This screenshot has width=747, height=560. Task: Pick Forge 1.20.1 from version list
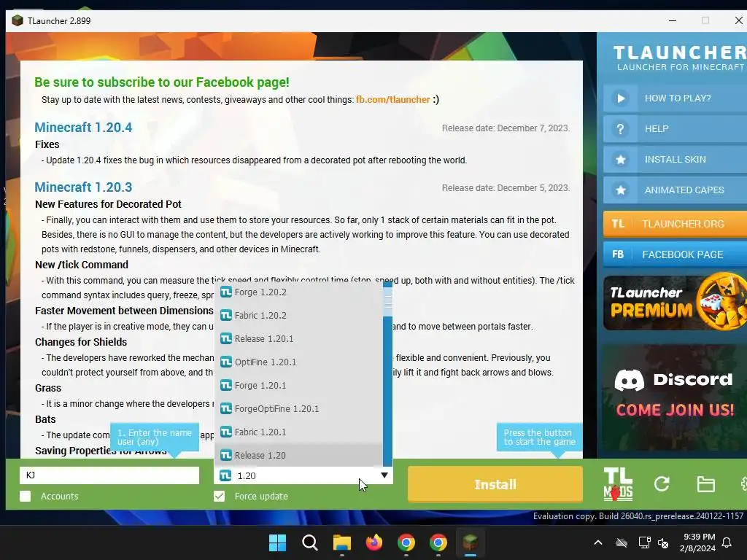[x=298, y=385]
